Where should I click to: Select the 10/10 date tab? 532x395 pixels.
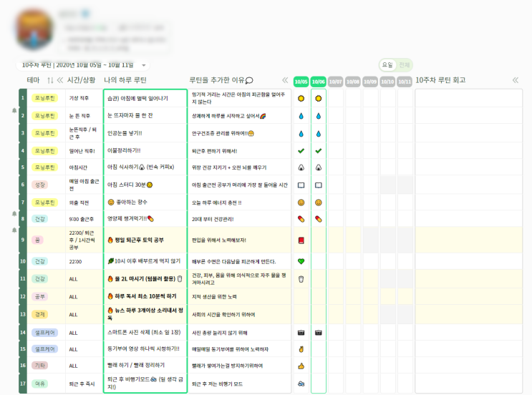click(387, 82)
